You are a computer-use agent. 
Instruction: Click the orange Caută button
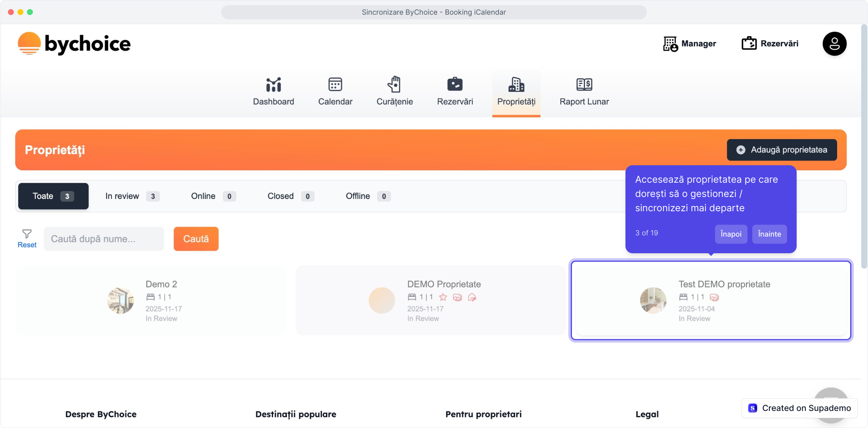[196, 239]
